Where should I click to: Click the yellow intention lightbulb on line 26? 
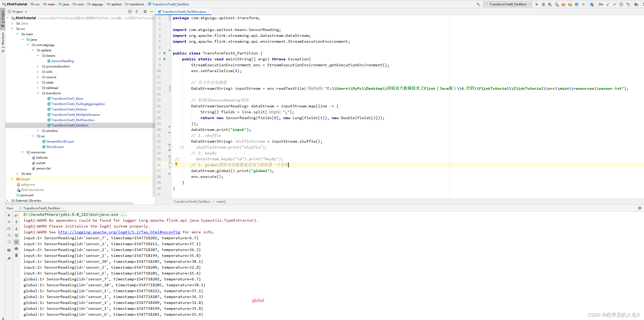point(176,164)
